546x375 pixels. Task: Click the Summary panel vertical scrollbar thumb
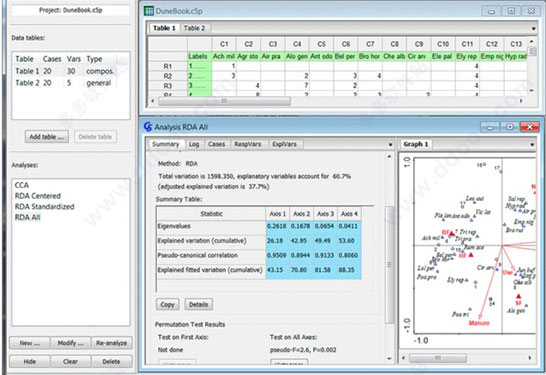(x=389, y=265)
